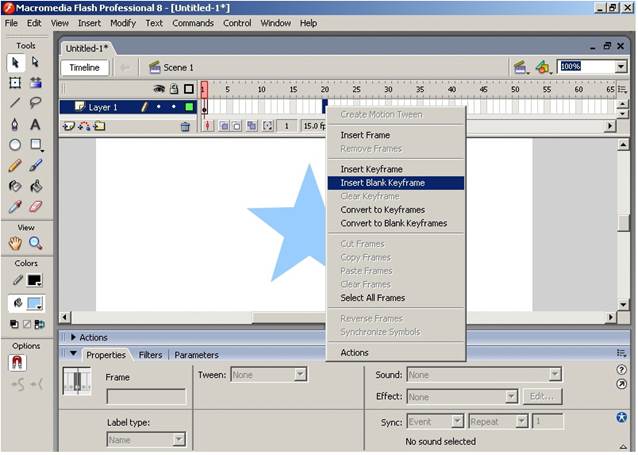Image resolution: width=638 pixels, height=455 pixels.
Task: Click the Insert Layer icon
Action: click(69, 127)
